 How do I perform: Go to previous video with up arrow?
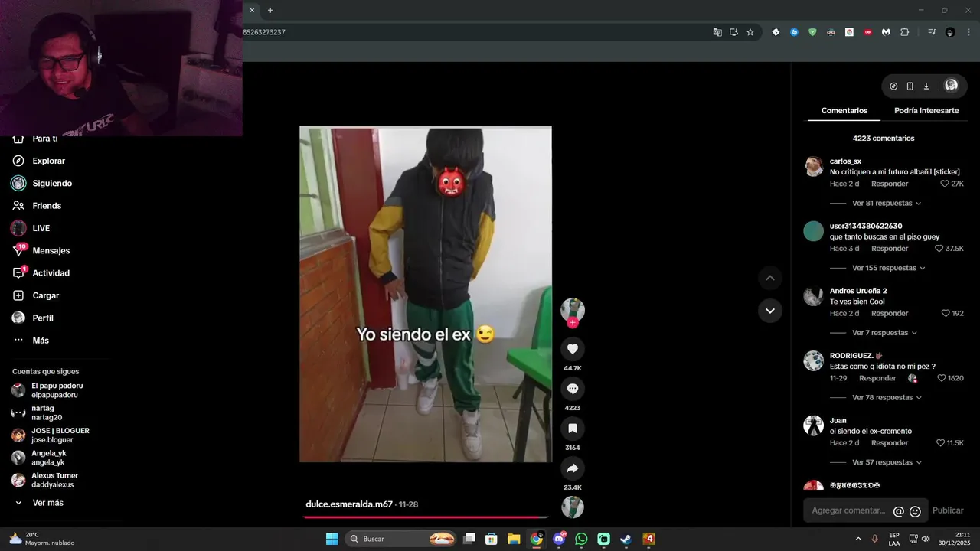coord(770,278)
